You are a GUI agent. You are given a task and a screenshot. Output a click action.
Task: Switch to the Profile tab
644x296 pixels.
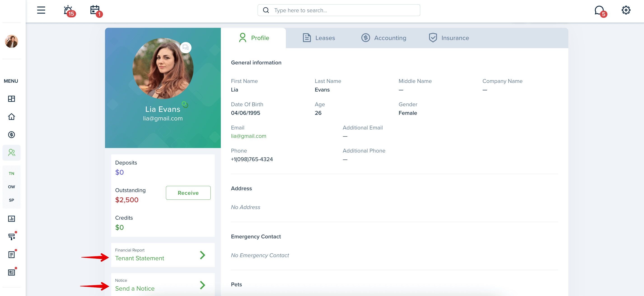(254, 38)
